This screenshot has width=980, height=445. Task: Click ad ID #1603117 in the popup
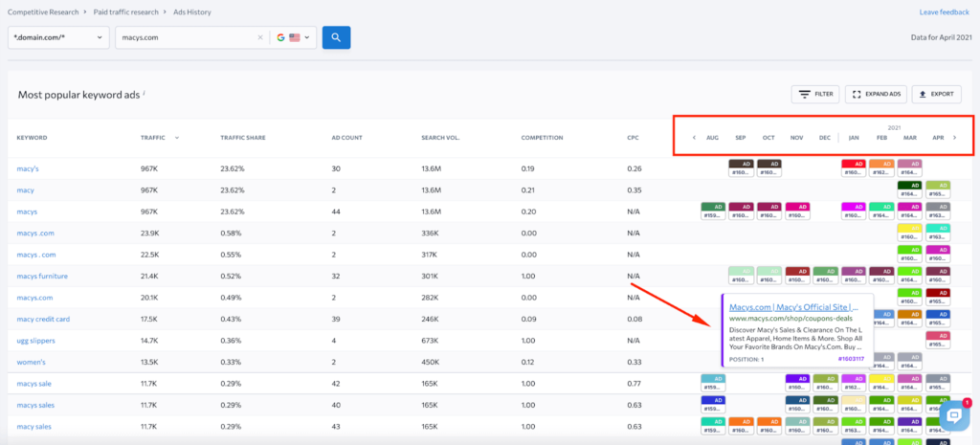point(851,360)
